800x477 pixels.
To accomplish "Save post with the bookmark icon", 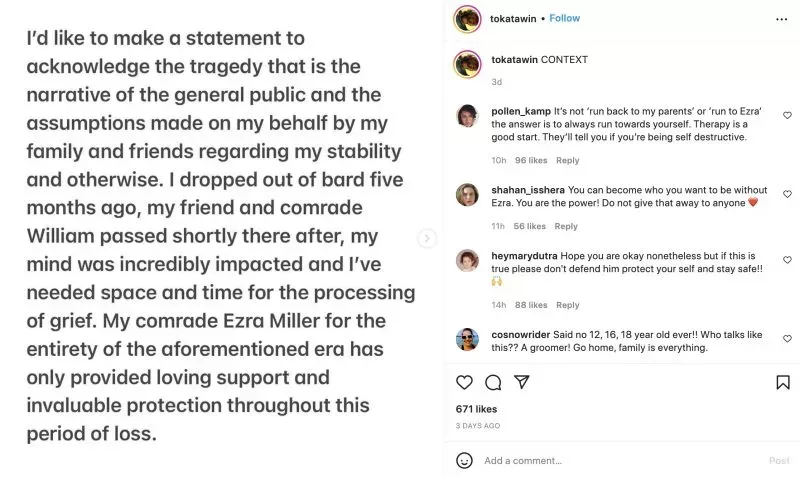I will [x=783, y=383].
